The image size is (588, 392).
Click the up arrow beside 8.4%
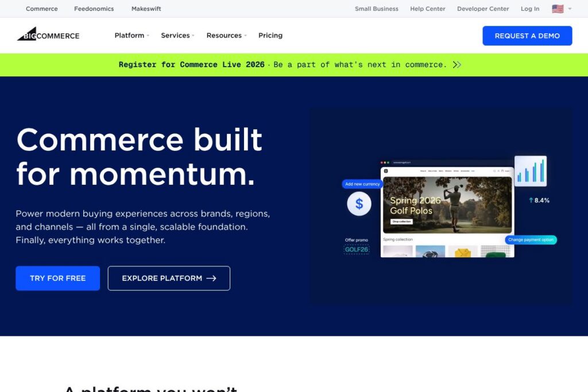pos(531,200)
